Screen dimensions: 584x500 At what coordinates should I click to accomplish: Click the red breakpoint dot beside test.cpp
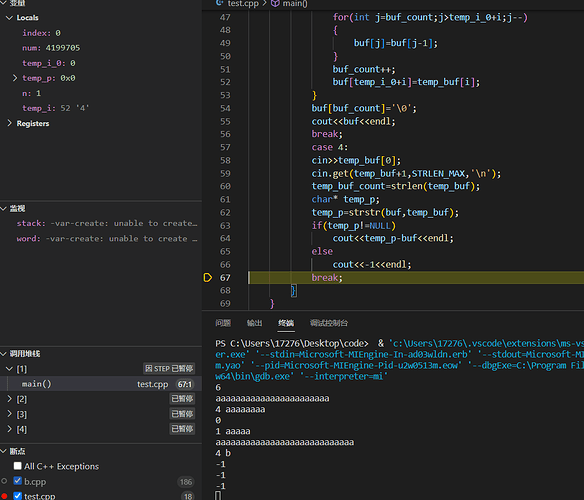tap(4, 496)
